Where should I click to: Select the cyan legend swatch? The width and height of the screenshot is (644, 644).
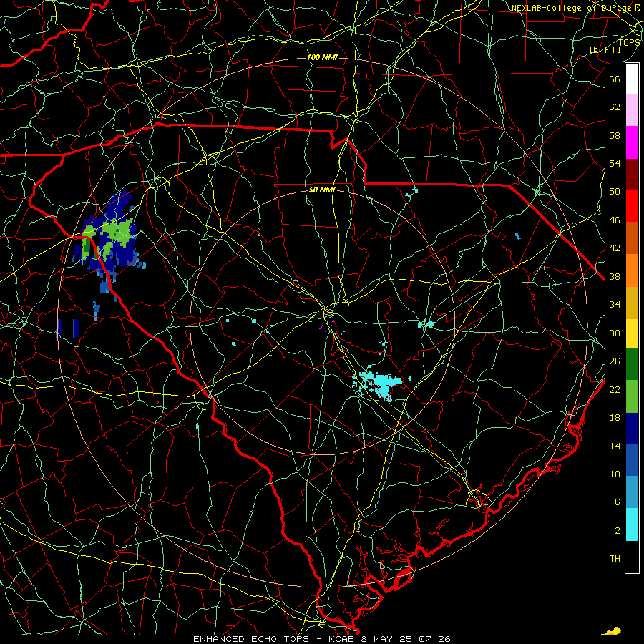[632, 525]
